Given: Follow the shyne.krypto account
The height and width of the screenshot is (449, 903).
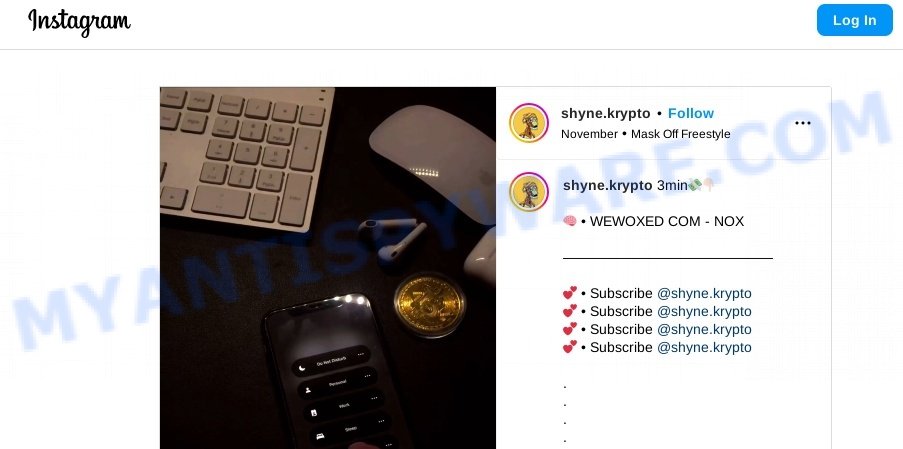Looking at the screenshot, I should (690, 113).
